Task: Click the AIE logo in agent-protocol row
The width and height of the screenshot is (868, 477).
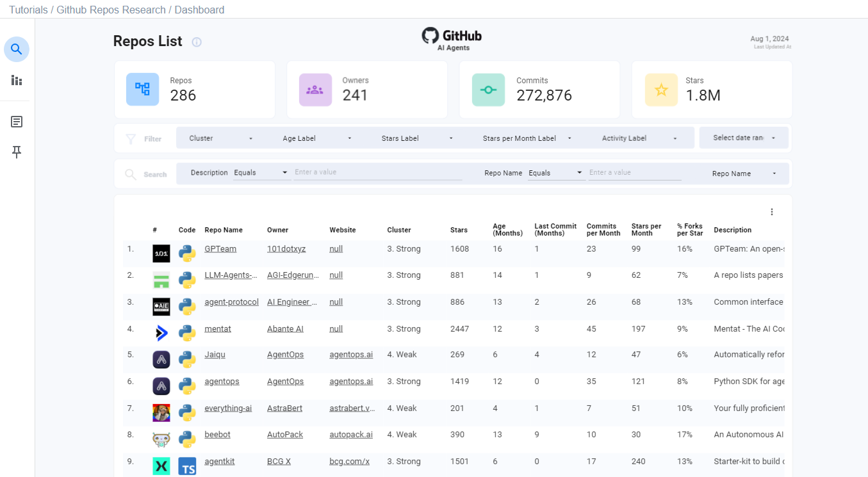Action: click(161, 307)
